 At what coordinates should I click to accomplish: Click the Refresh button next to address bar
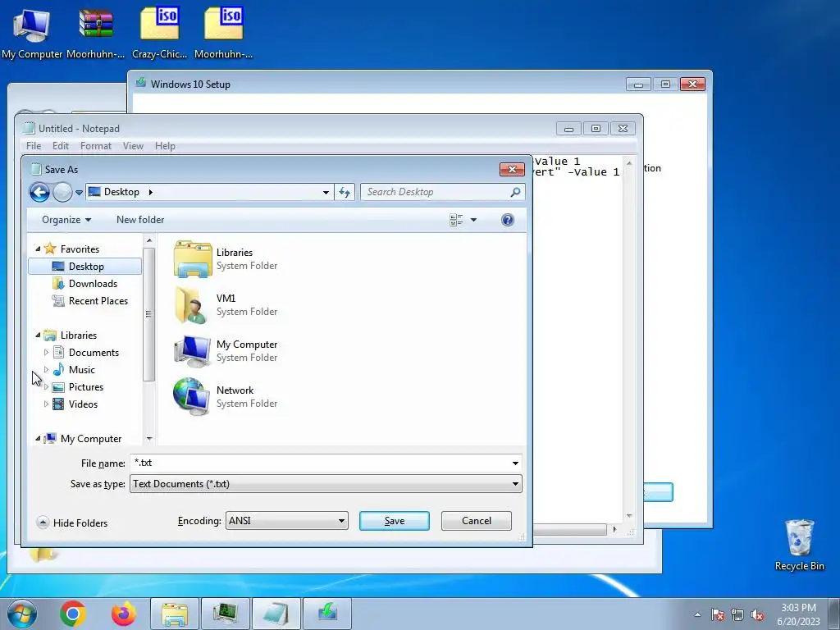click(x=345, y=192)
